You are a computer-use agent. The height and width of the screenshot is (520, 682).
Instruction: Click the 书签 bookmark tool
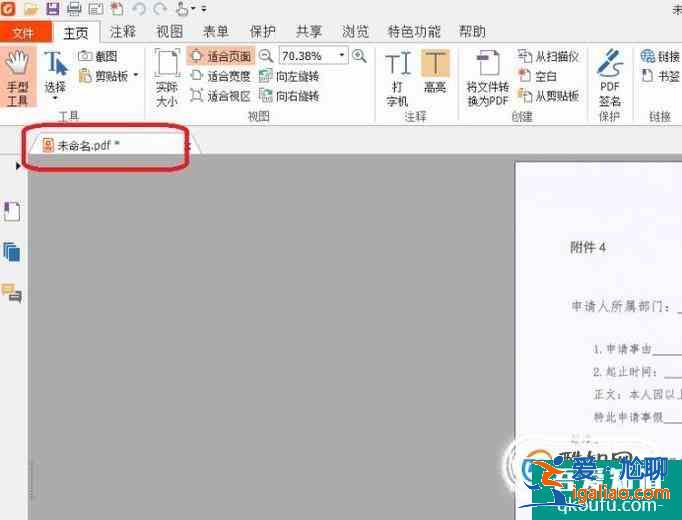coord(660,76)
